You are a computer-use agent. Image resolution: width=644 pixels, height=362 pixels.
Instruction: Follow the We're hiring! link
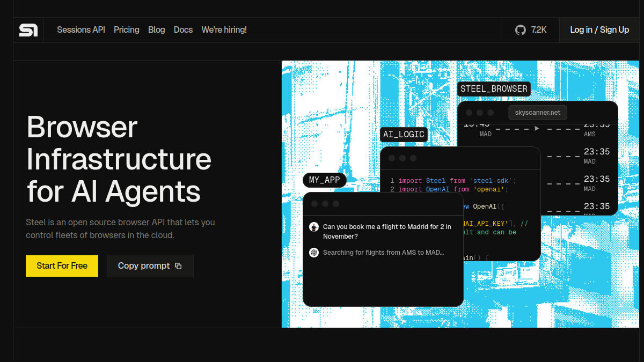224,30
